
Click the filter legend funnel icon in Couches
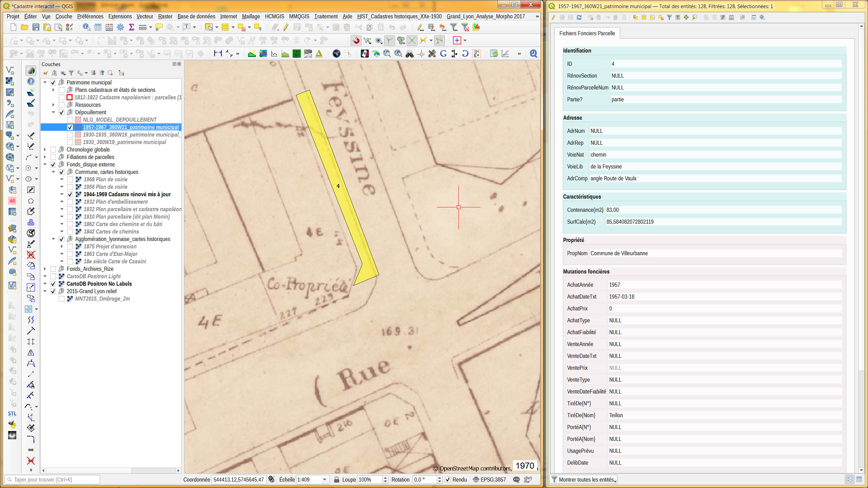pos(71,73)
